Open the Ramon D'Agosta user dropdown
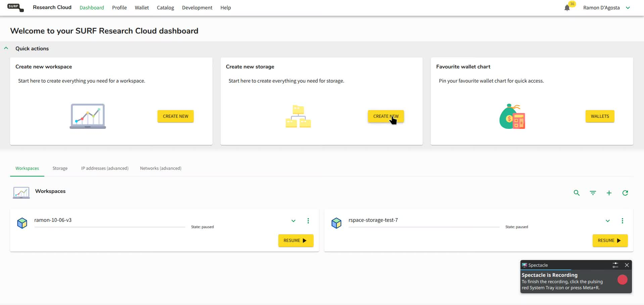Viewport: 644px width, 305px height. click(x=628, y=8)
